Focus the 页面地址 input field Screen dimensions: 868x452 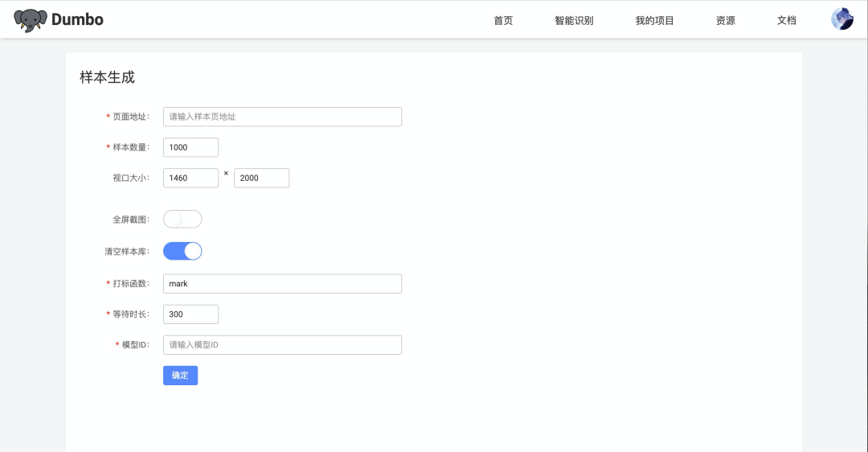[x=282, y=117]
